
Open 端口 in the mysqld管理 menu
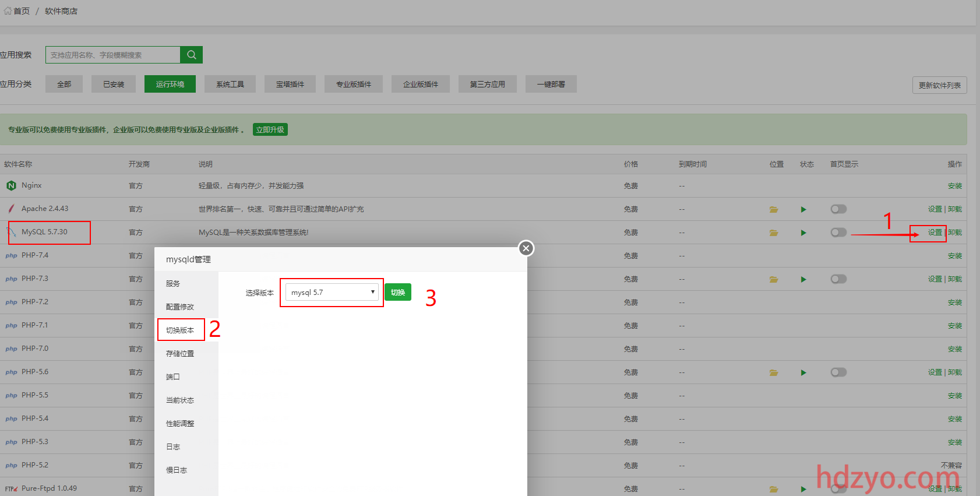pos(186,377)
